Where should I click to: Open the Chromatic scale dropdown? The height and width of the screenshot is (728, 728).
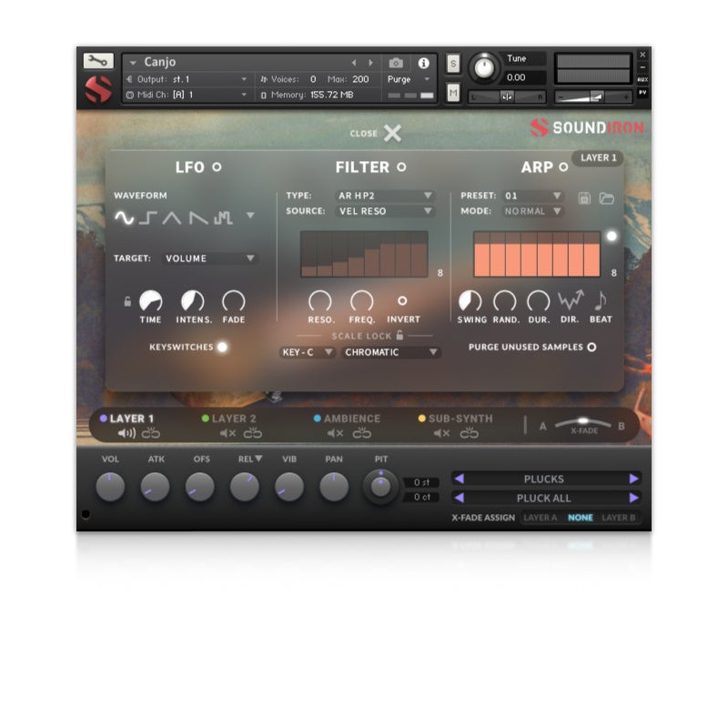[x=391, y=352]
